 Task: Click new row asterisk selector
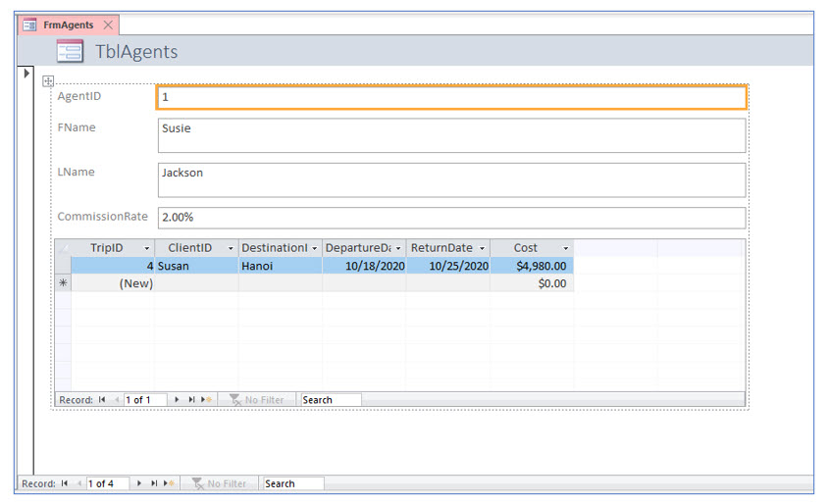pyautogui.click(x=63, y=282)
